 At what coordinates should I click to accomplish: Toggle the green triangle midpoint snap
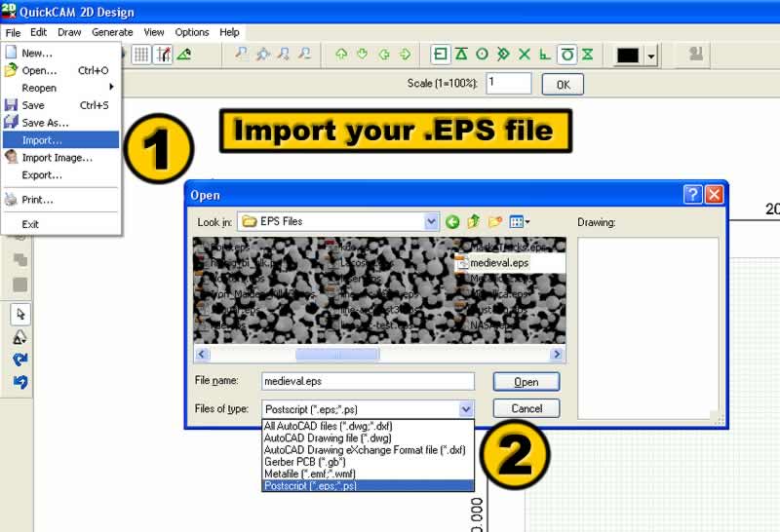[x=461, y=54]
